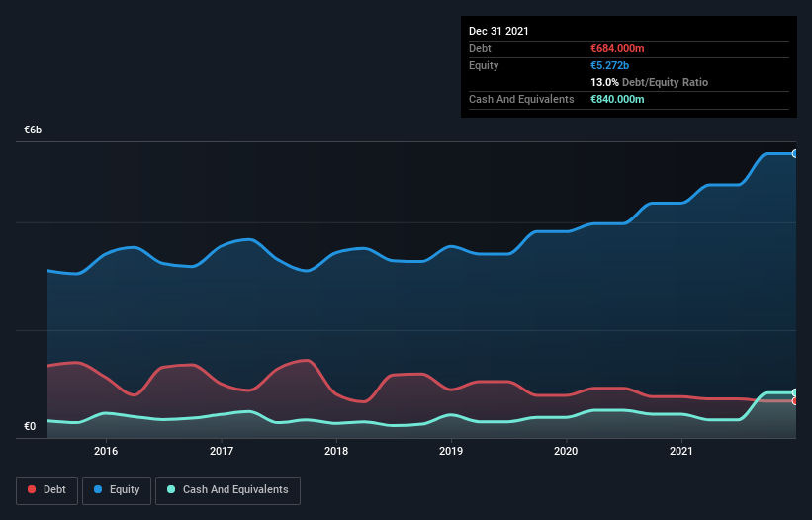Click the Debt end-point marker on chart
Screen dimensions: 812x520
point(795,401)
